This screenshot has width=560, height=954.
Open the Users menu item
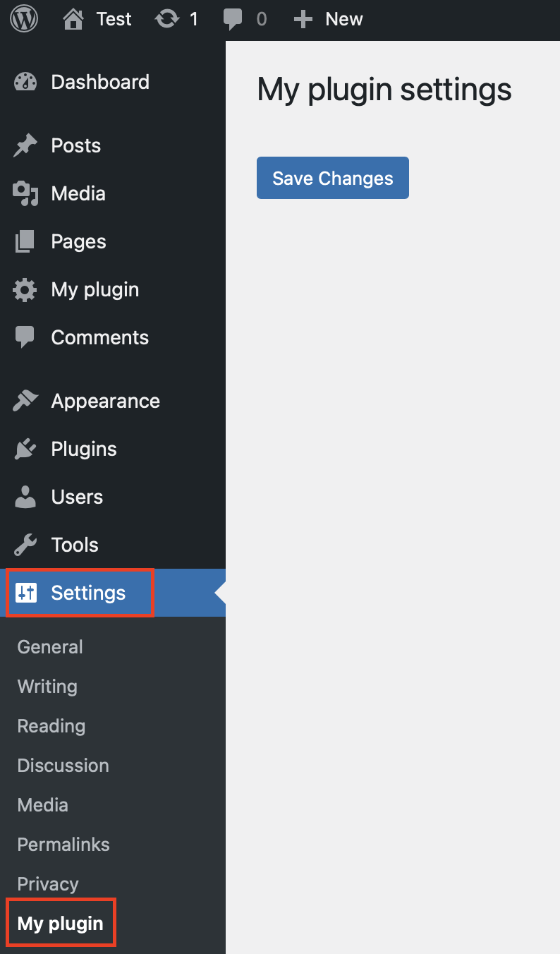77,497
